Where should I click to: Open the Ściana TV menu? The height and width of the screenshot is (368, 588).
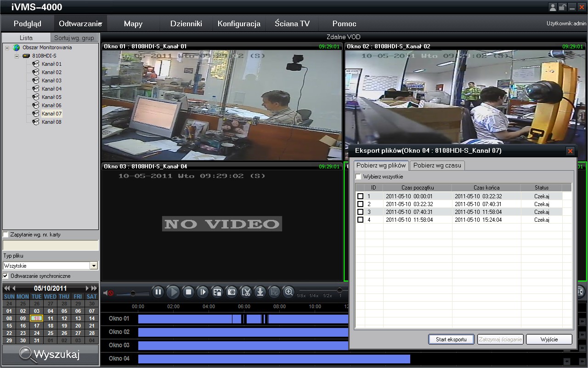(292, 23)
